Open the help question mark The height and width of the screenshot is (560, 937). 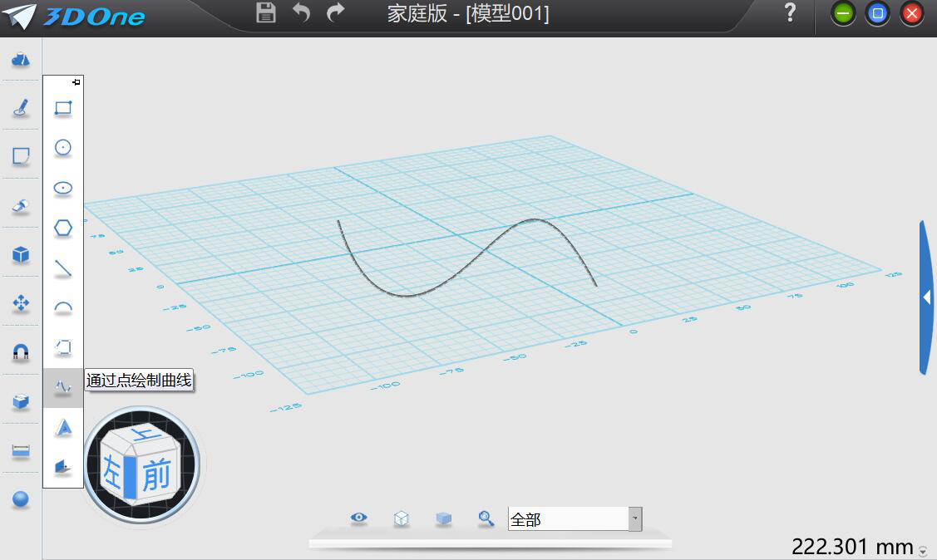pos(790,12)
